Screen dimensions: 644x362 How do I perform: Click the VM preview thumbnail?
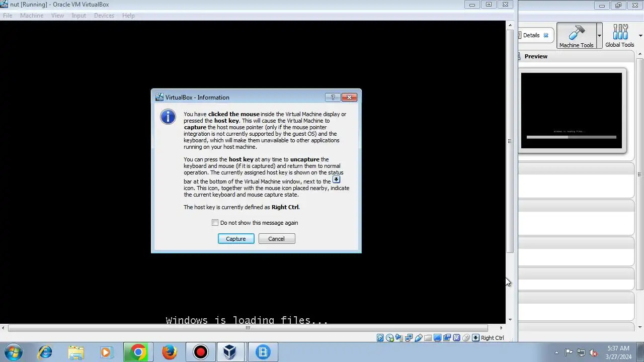click(572, 111)
